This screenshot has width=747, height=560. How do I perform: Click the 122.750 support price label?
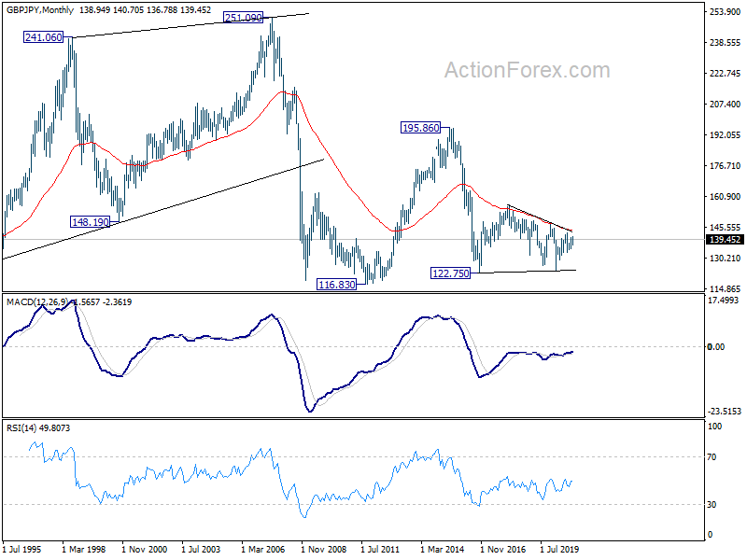[x=450, y=273]
